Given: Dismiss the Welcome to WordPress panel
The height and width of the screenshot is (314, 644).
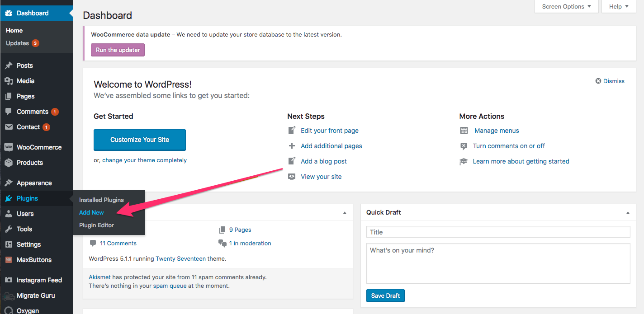Looking at the screenshot, I should [x=610, y=81].
